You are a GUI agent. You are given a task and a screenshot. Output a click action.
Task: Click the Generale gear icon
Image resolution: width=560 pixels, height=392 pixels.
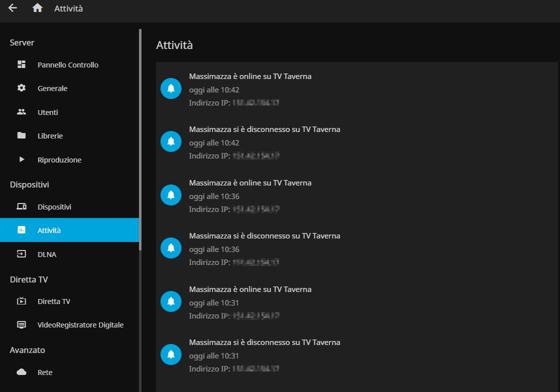21,88
